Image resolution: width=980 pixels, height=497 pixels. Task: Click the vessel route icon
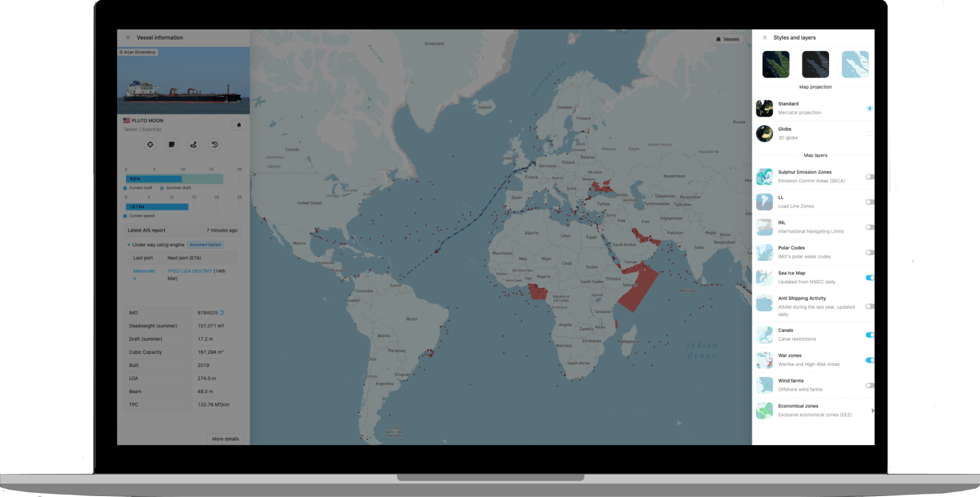tap(193, 145)
